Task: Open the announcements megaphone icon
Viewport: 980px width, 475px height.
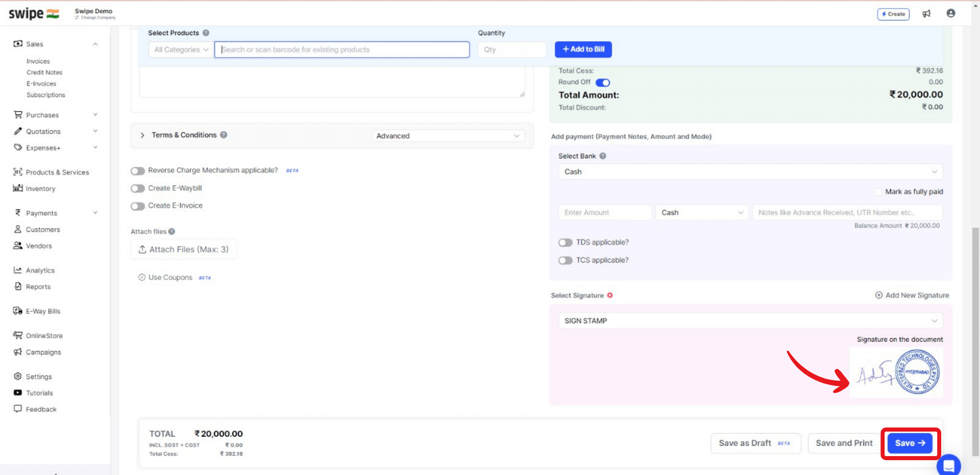Action: [x=926, y=14]
